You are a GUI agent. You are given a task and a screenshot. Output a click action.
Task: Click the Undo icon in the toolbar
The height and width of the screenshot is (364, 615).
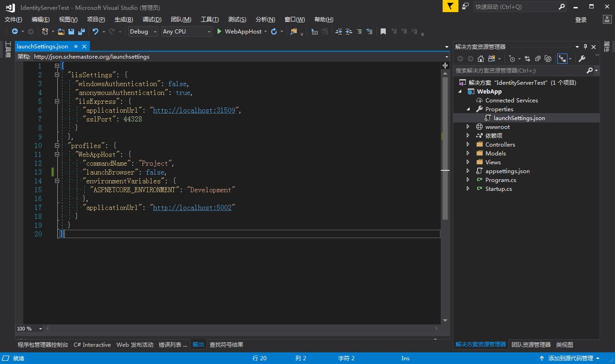tap(96, 32)
